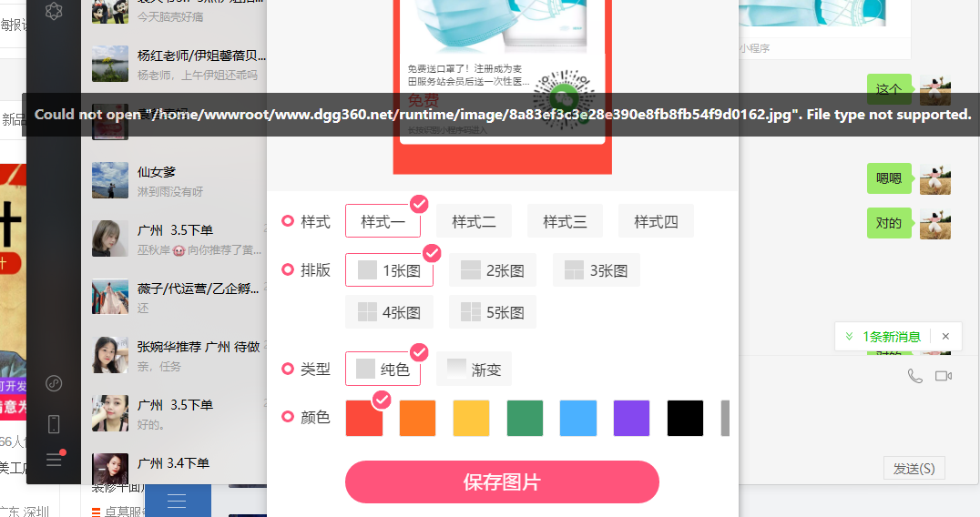Screen dimensions: 980x517
Task: Click the 发送(S) send button
Action: pos(914,468)
